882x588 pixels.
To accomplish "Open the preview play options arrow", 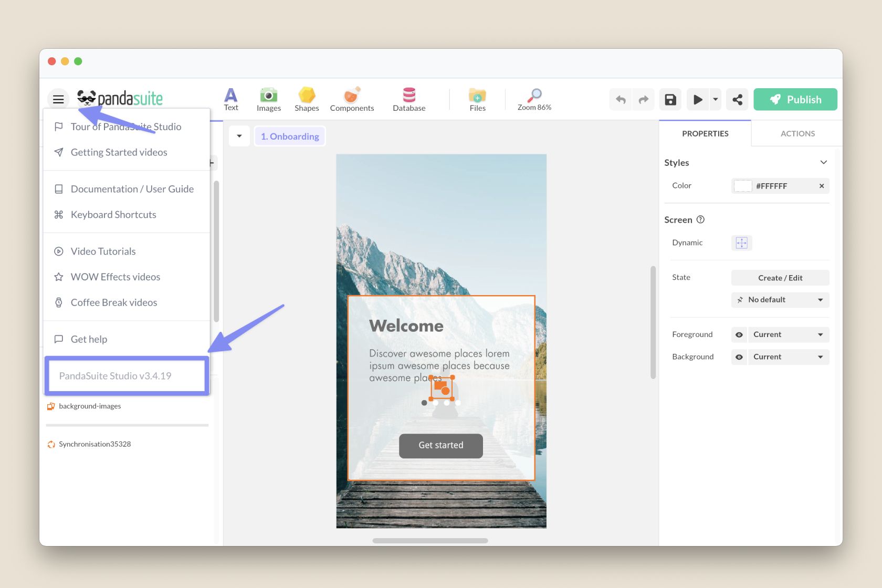I will tap(715, 100).
